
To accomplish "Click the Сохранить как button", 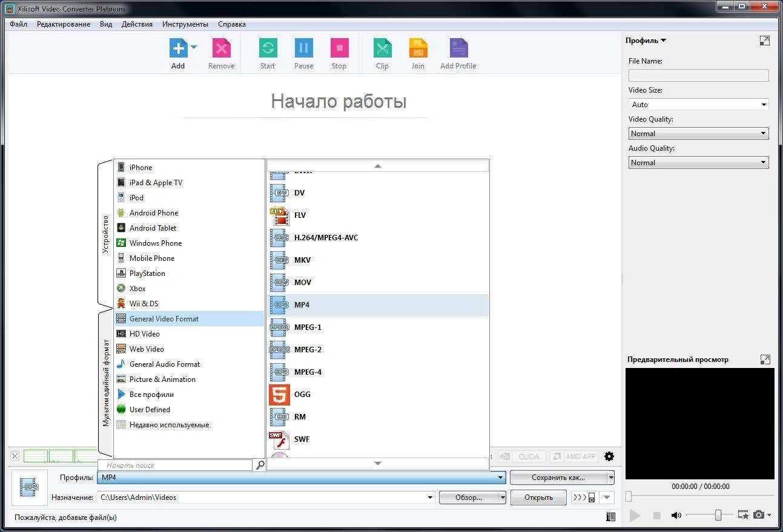I will 558,478.
